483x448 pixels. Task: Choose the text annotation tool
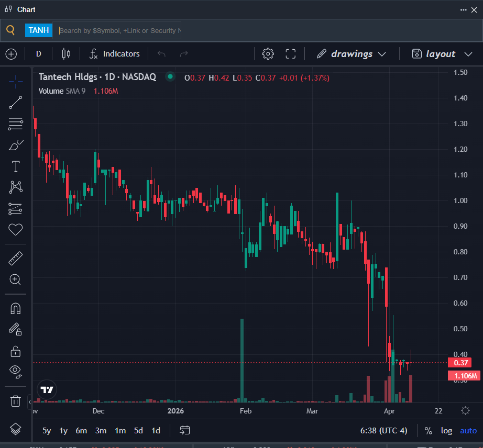click(x=16, y=166)
